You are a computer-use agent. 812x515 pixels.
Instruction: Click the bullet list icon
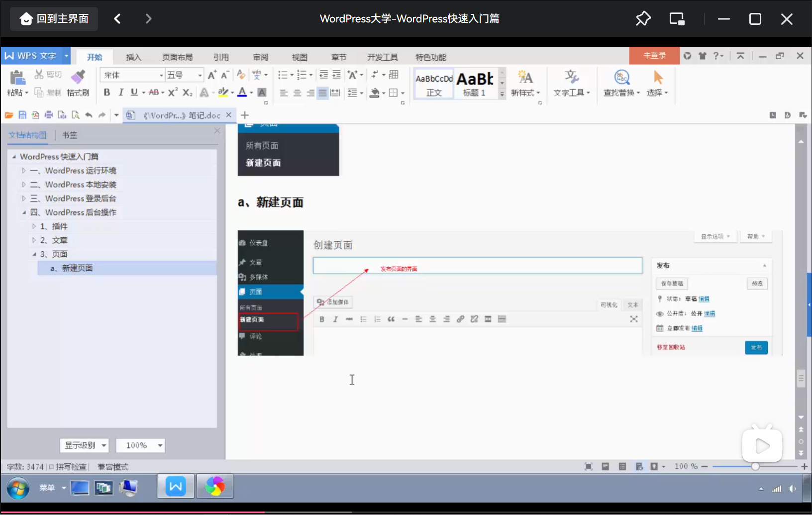point(283,75)
